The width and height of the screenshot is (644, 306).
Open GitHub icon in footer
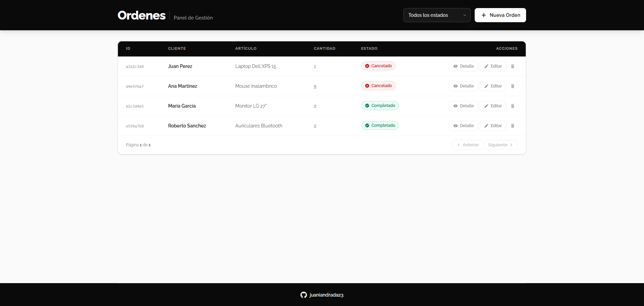pos(303,295)
